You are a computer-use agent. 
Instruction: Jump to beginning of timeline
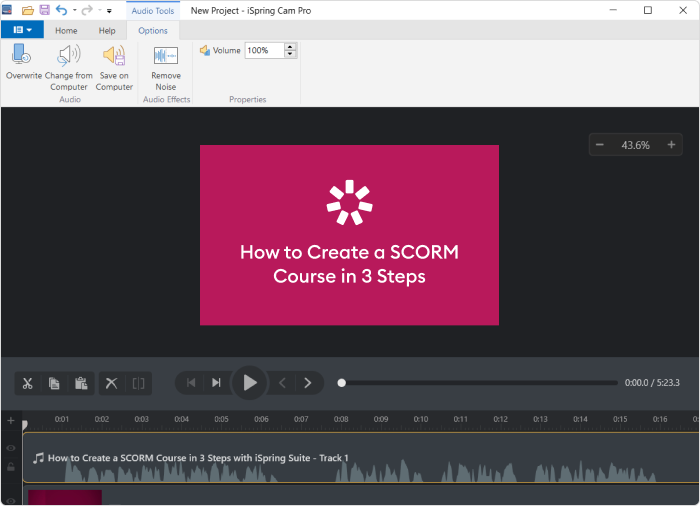pyautogui.click(x=191, y=383)
